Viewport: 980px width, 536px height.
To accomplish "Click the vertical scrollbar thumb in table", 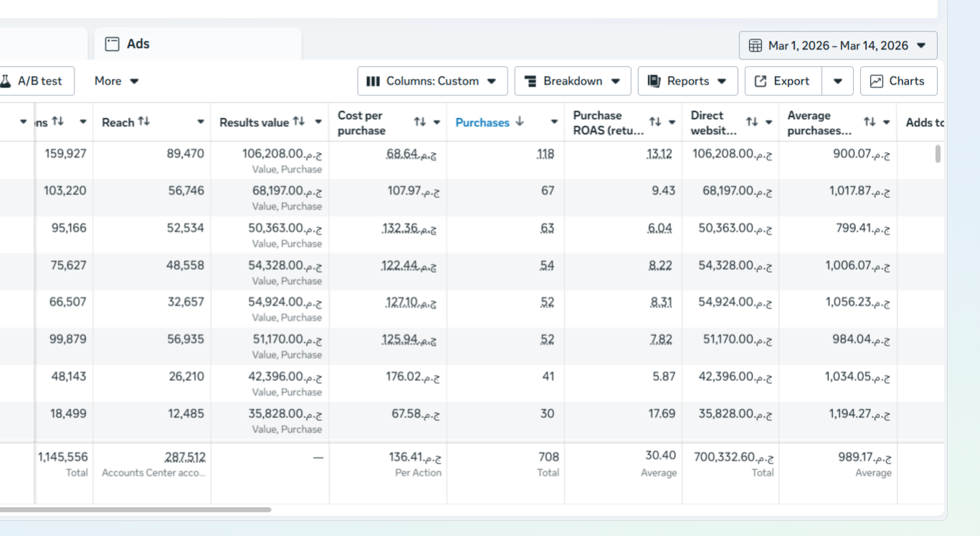I will 937,154.
